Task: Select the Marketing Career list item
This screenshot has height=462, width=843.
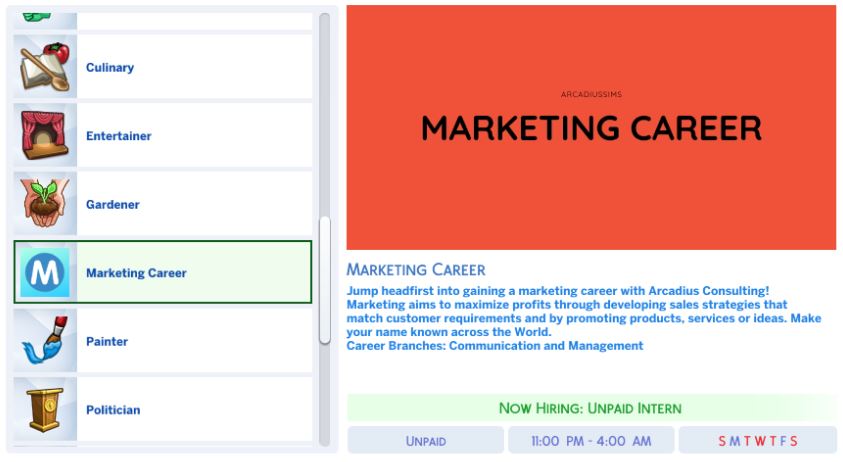Action: (163, 272)
